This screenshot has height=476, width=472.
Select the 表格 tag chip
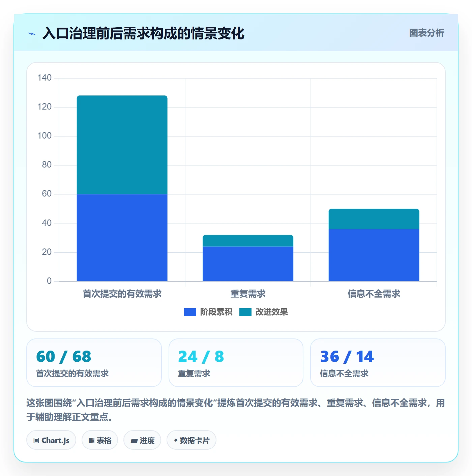pos(100,440)
